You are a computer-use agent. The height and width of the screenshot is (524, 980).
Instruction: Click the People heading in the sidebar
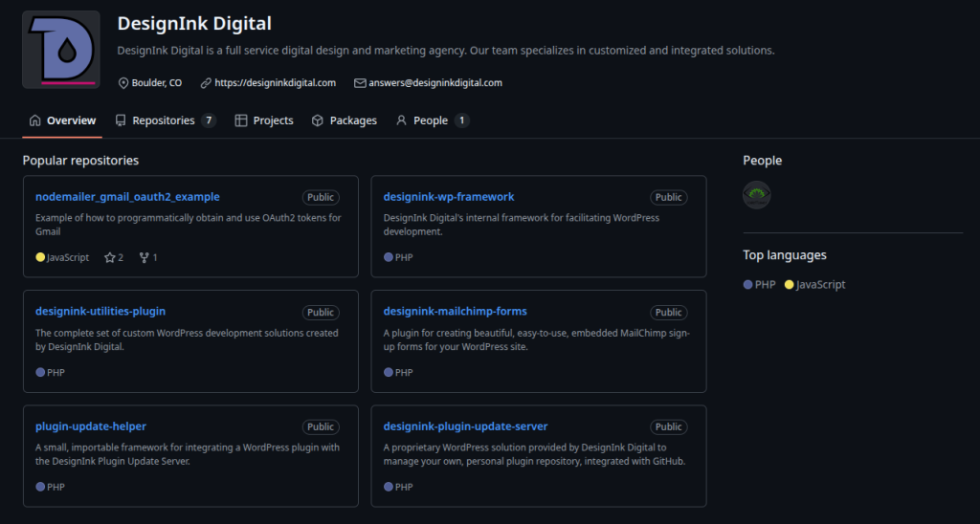coord(763,161)
